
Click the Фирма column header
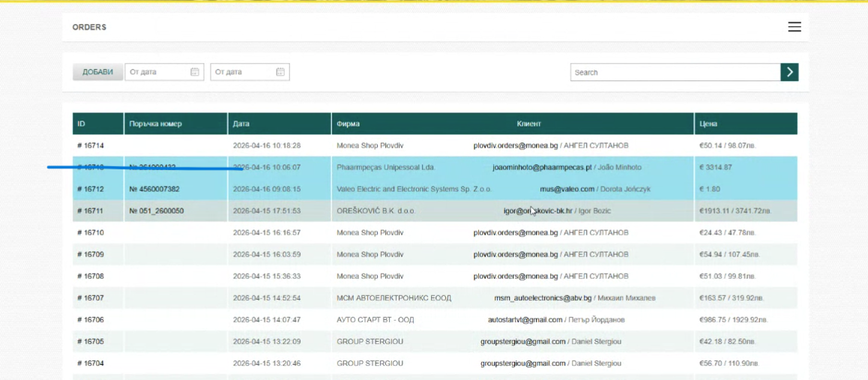coord(348,124)
